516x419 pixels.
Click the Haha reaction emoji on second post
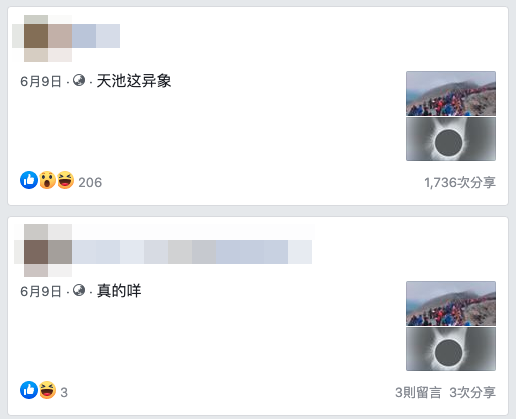tap(47, 390)
